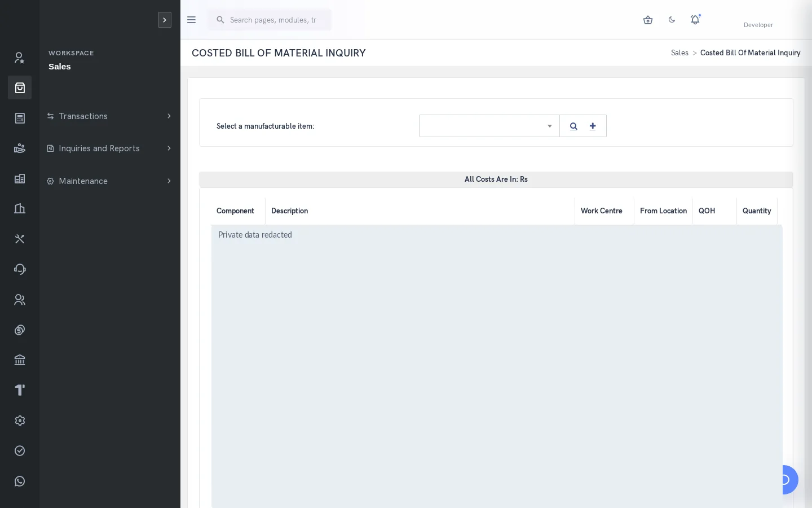
Task: Open the circled checkmark icon in the left rail
Action: click(20, 450)
